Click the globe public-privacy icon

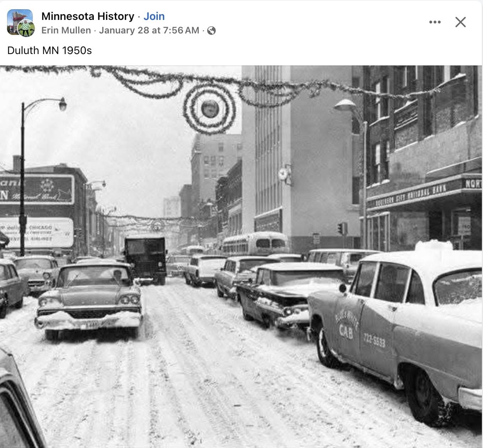coord(211,31)
